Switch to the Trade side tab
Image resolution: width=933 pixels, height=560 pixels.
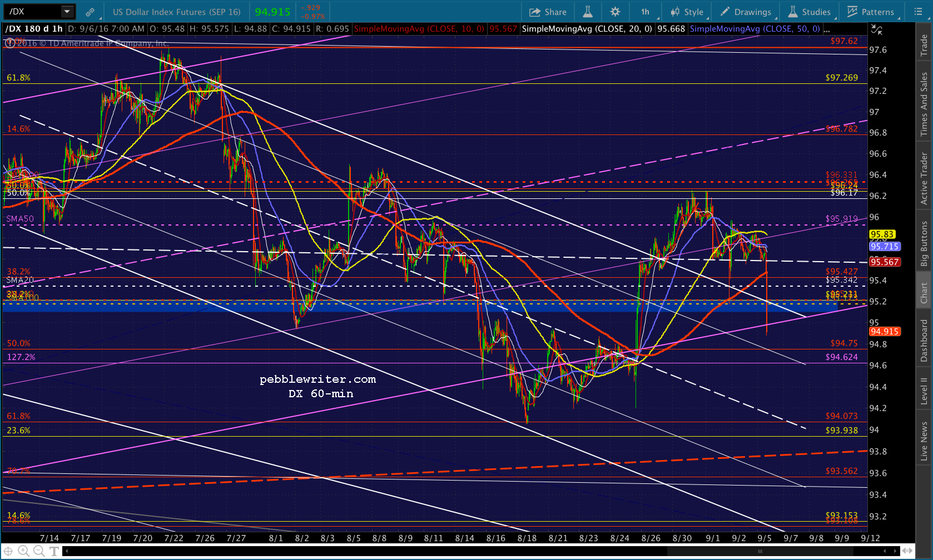click(x=924, y=45)
